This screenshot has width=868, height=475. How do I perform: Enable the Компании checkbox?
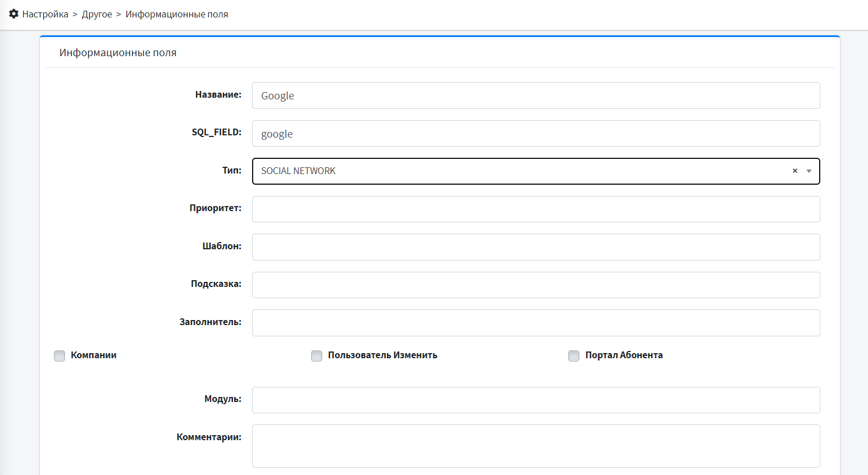coord(60,356)
